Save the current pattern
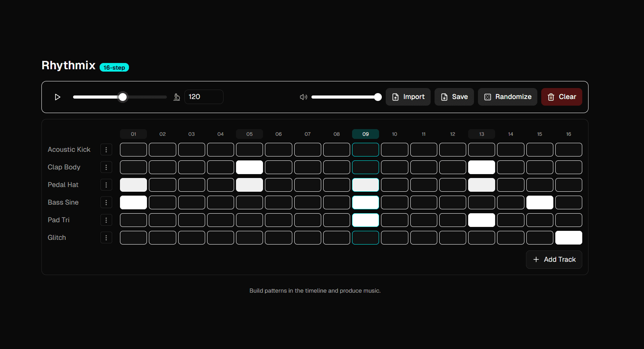The height and width of the screenshot is (349, 644). click(x=454, y=97)
